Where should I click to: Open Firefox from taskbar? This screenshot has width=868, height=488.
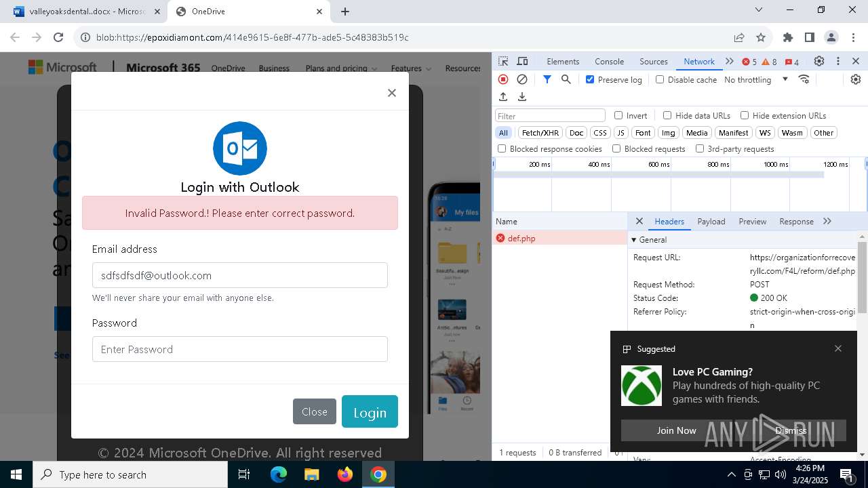point(345,474)
